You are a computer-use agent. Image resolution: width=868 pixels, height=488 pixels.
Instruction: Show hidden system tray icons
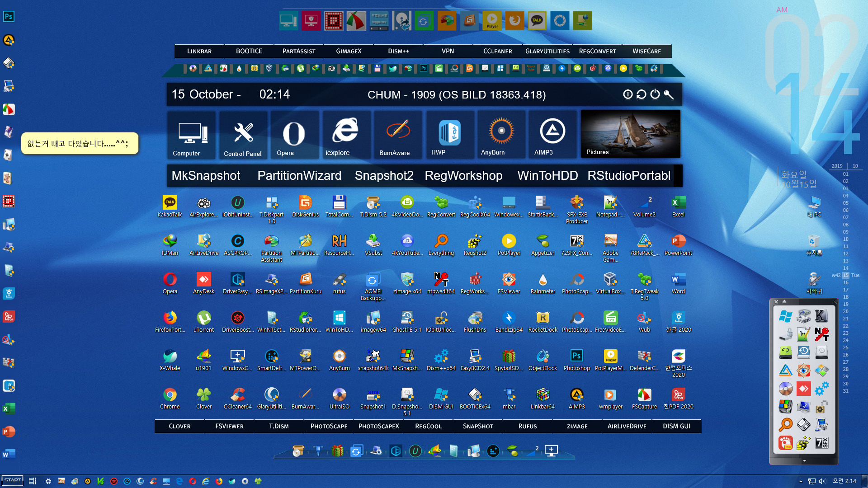(x=801, y=481)
